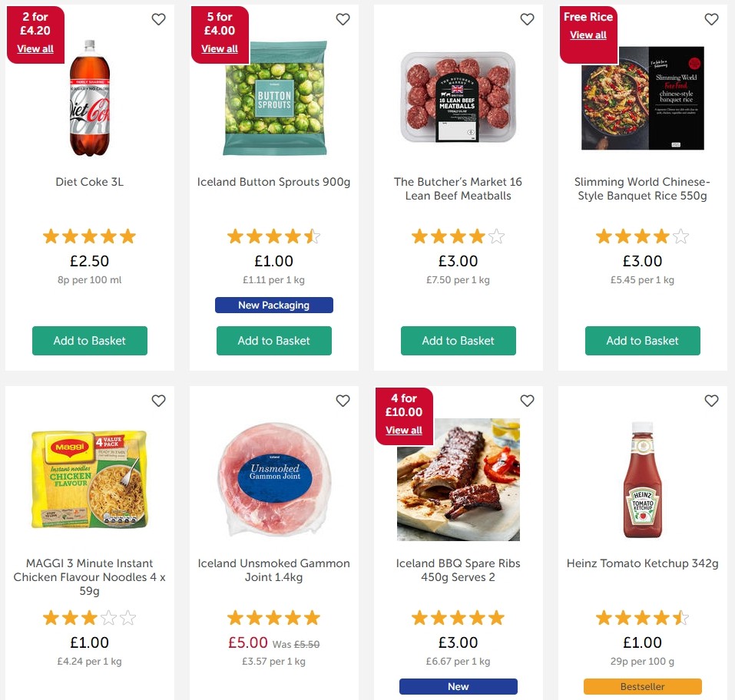This screenshot has height=700, width=735.
Task: Add Slimming World Banquet Rice to basket
Action: (642, 341)
